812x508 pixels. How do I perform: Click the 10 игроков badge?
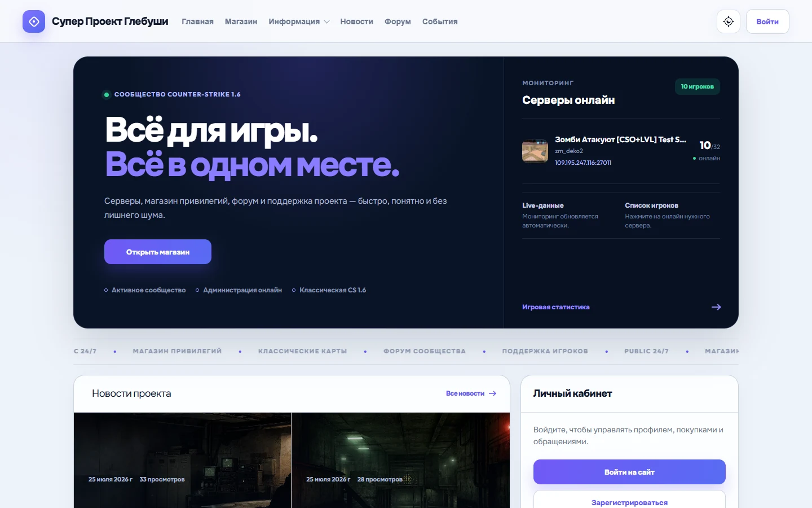click(698, 86)
